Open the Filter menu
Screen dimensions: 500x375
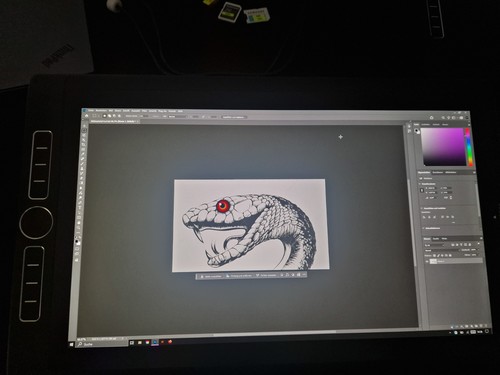[144, 111]
